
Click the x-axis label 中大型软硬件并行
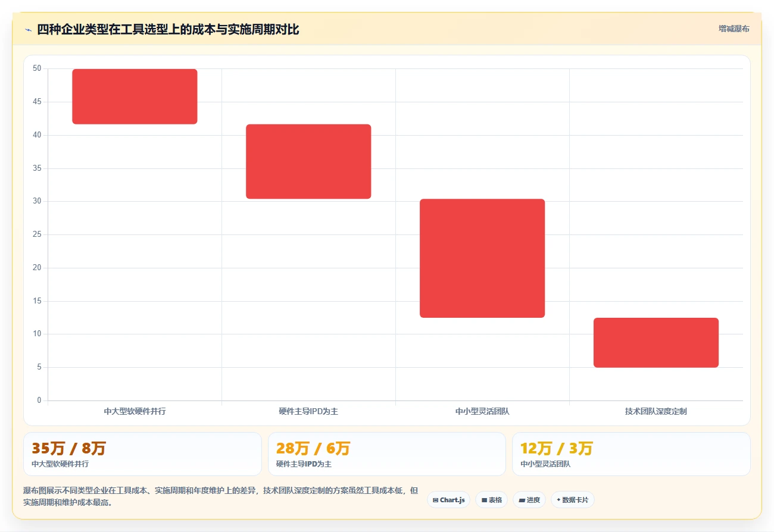pyautogui.click(x=135, y=411)
